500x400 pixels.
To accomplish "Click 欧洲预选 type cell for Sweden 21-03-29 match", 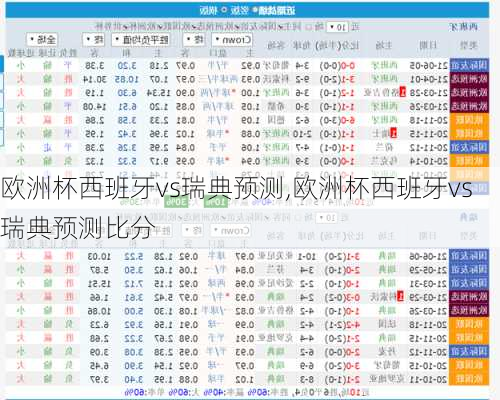I will coord(469,297).
